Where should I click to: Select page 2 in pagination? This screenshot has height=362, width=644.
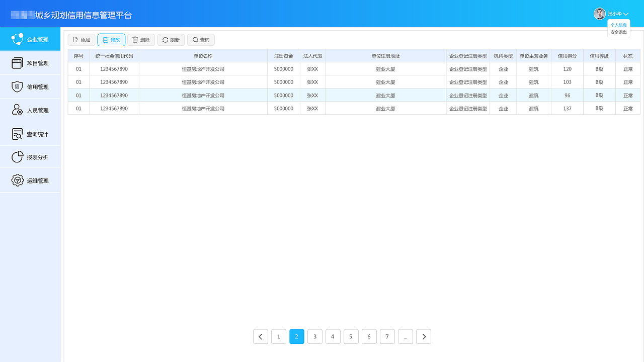[x=297, y=336]
